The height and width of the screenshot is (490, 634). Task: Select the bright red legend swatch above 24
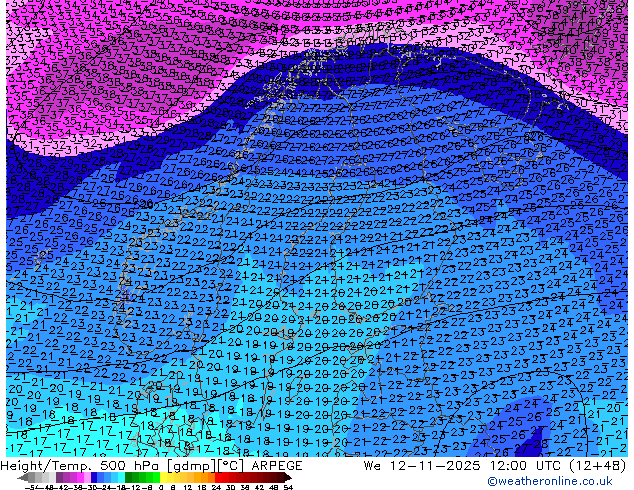[218, 477]
